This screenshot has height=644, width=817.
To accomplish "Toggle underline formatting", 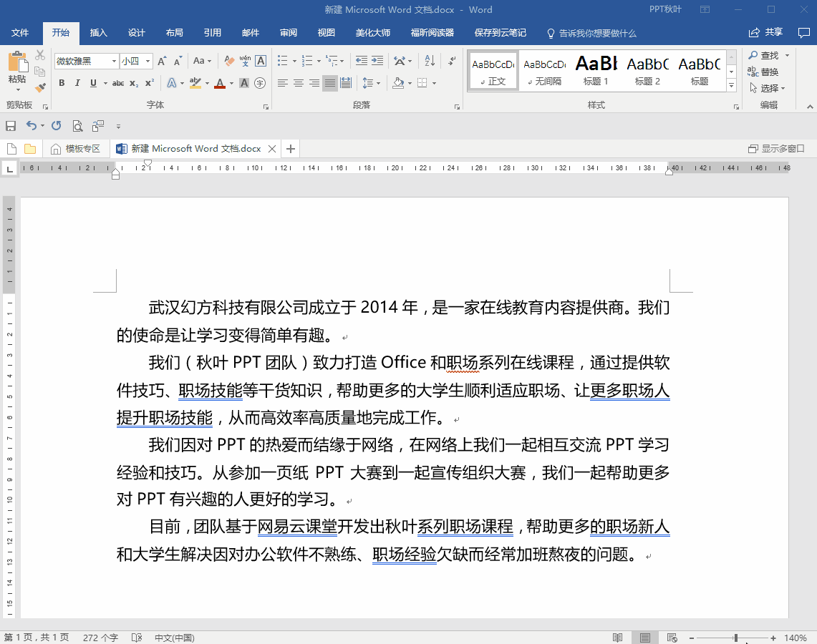I will 93,83.
